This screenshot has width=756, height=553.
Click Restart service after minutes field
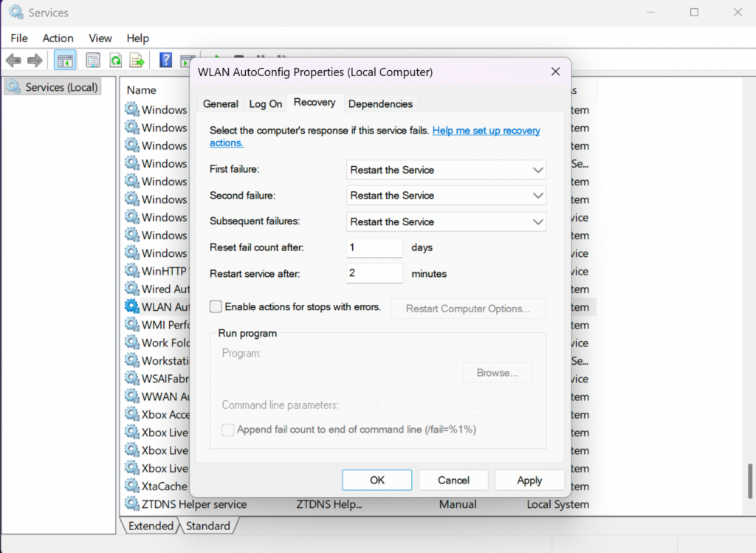(374, 273)
